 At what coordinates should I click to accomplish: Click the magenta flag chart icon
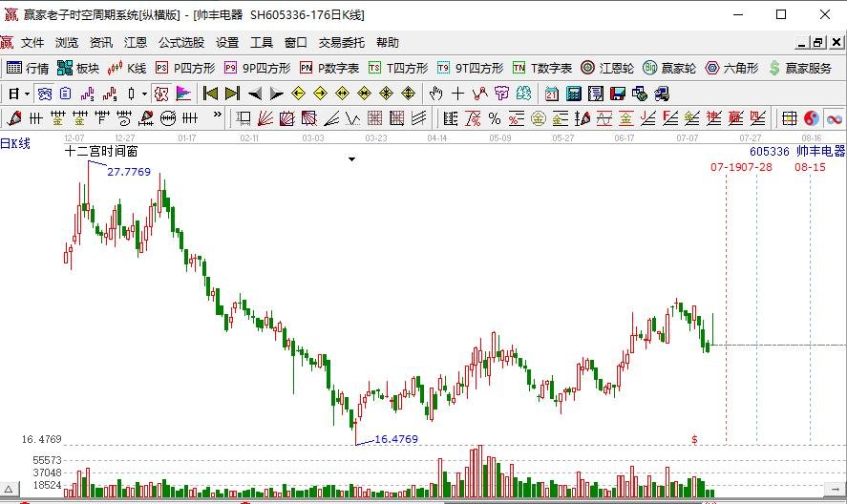pos(183,94)
